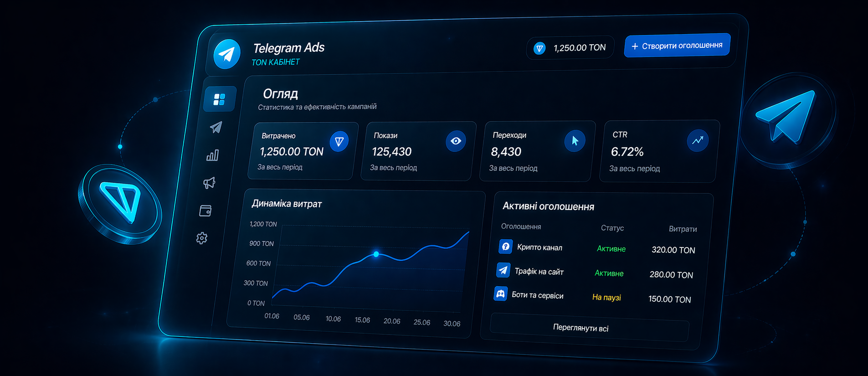Viewport: 868px width, 376px height.
Task: Click the Боти та сервіси bot icon
Action: tap(500, 294)
